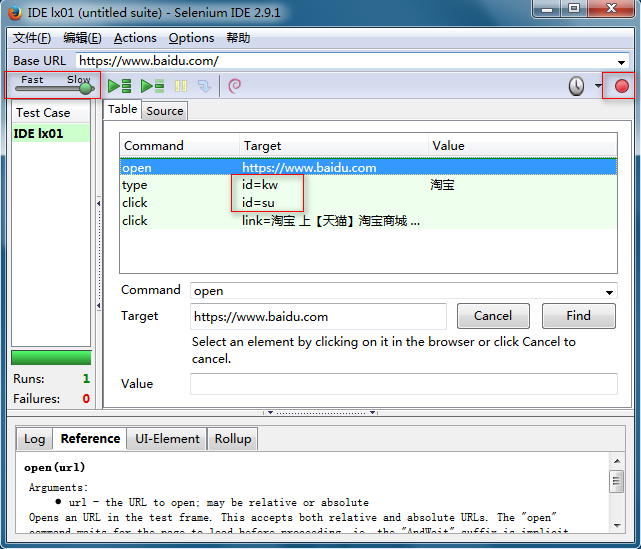Click the reference pane scrollbar thumb

click(x=616, y=482)
